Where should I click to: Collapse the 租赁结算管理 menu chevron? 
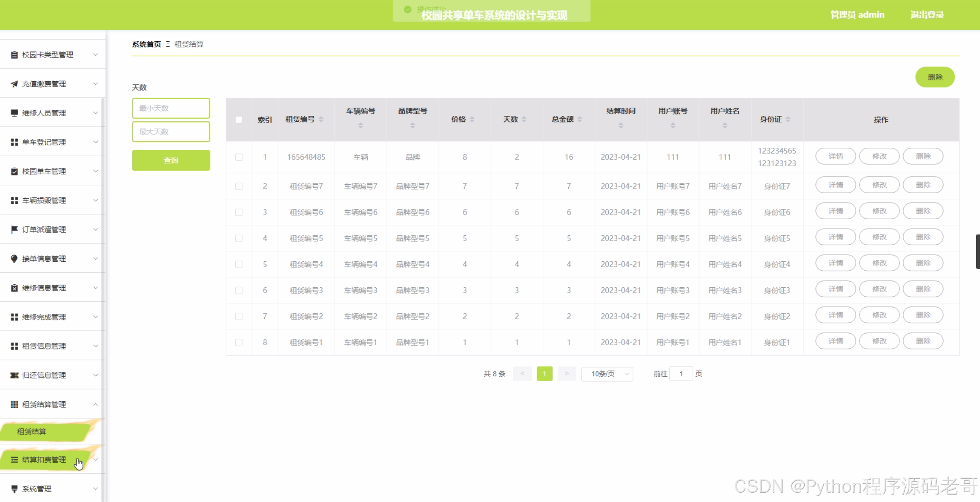click(x=96, y=404)
